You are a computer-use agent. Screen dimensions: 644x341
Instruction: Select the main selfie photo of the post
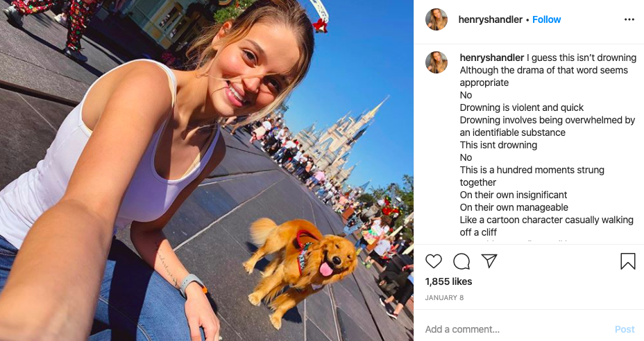(x=207, y=170)
